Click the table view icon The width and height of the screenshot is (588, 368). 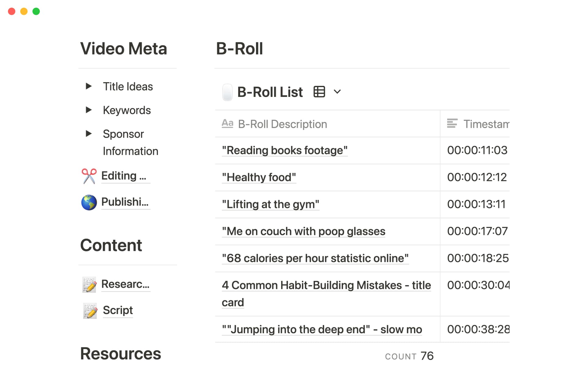click(319, 92)
